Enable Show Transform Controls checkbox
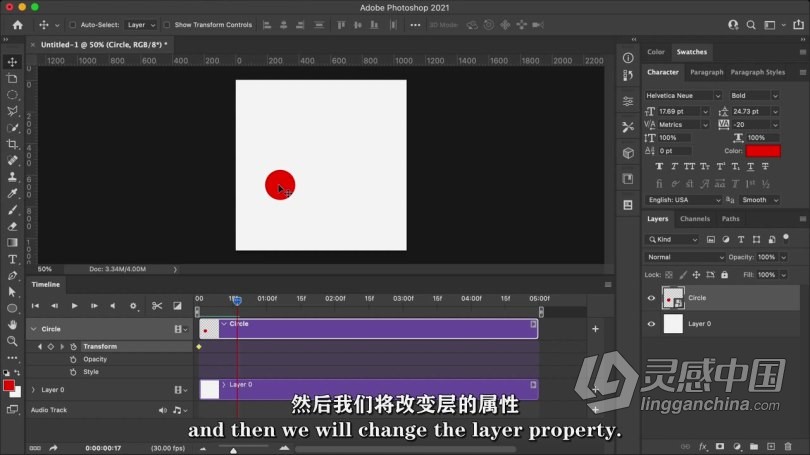Viewport: 810px width, 455px height. [x=166, y=25]
